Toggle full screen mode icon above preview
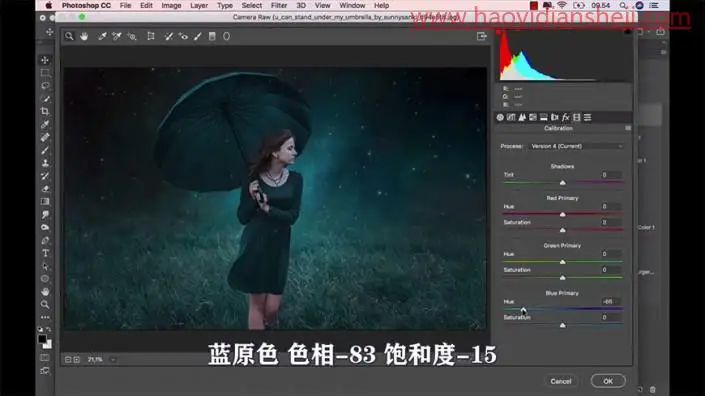Image resolution: width=705 pixels, height=396 pixels. tap(482, 36)
